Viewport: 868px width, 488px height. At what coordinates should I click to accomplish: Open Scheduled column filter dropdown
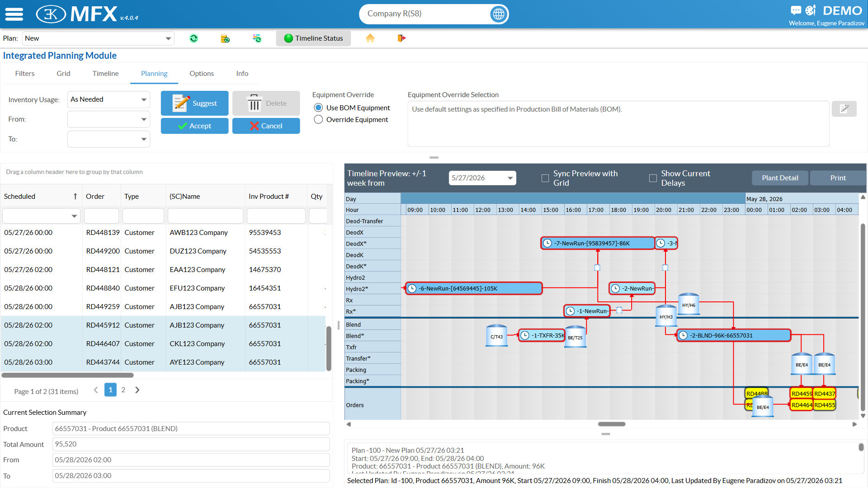[x=74, y=216]
